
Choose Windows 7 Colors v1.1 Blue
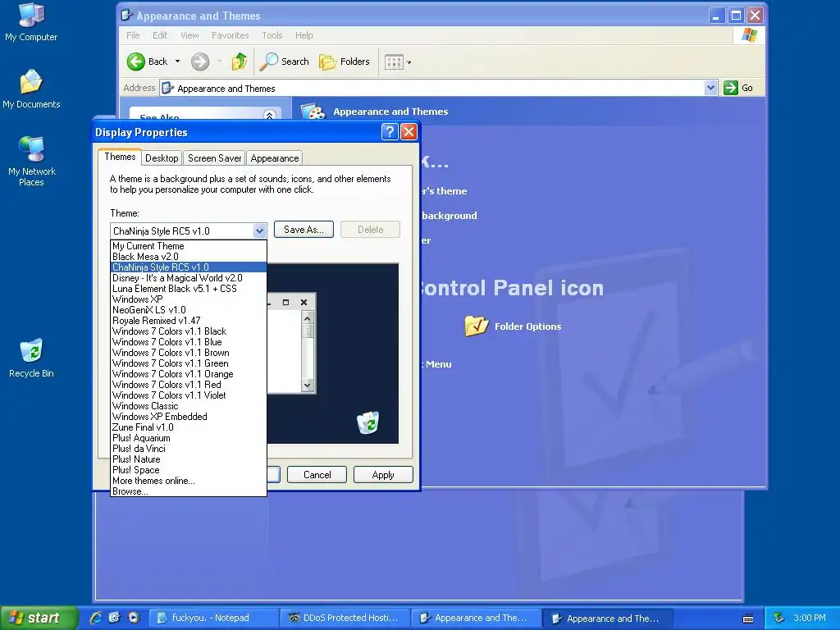coord(189,342)
